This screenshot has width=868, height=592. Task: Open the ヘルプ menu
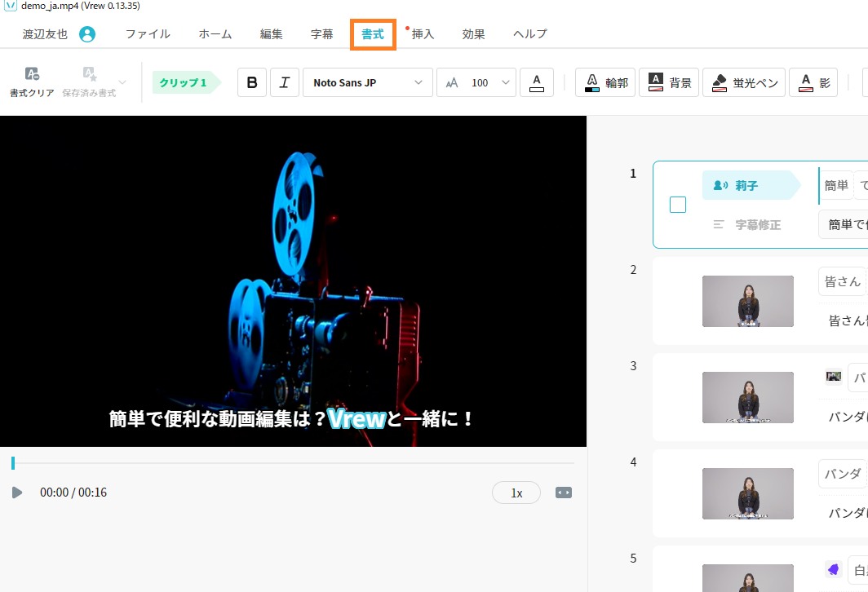(x=529, y=34)
